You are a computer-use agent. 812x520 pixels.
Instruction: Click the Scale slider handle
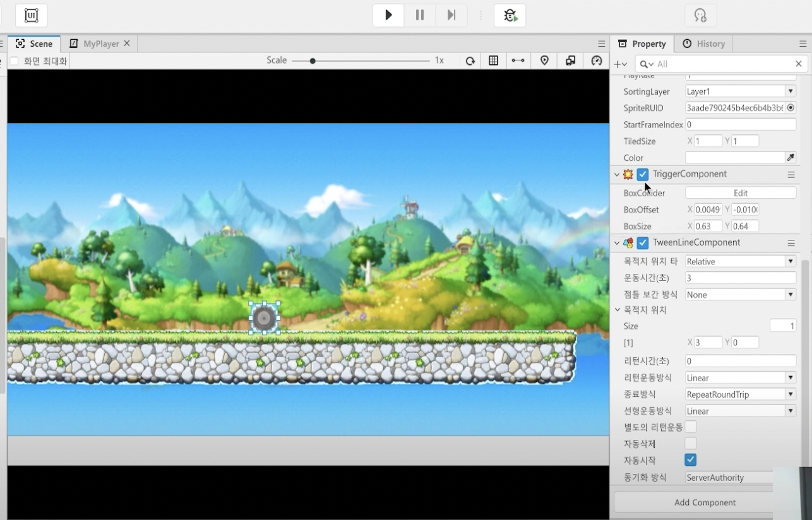(x=313, y=61)
